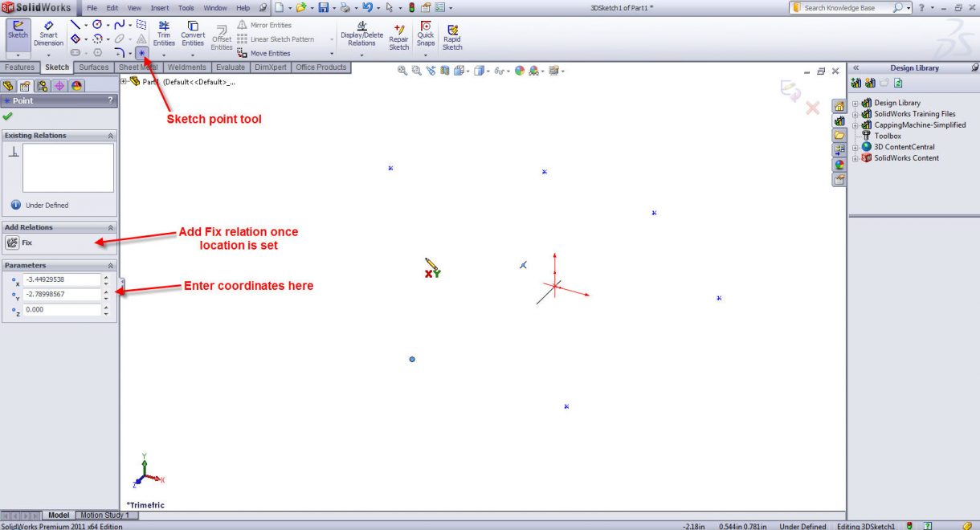The image size is (980, 530).
Task: Open the Weldments tab
Action: [x=187, y=67]
